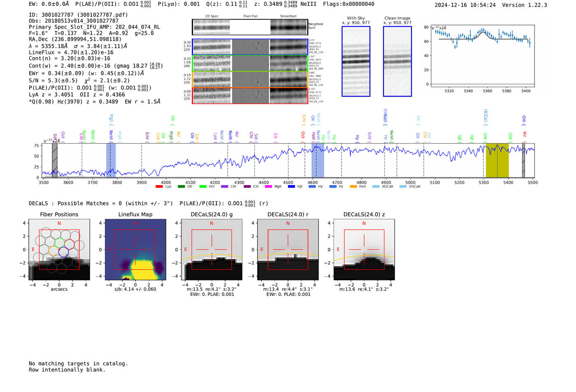Screen dimensions: 576x392
Task: Click the 'LyA z = 3.4051' text
Action: click(51, 95)
